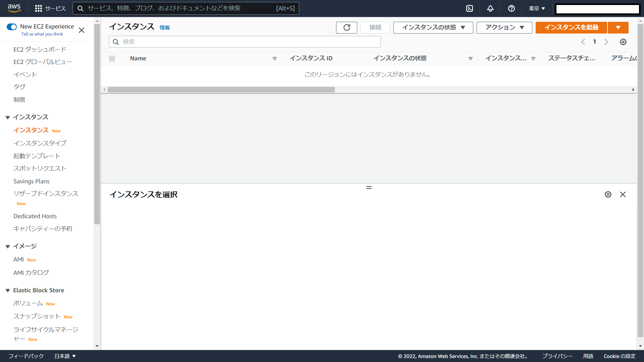Open the AWS CloudShell icon
The image size is (644, 362).
click(470, 8)
